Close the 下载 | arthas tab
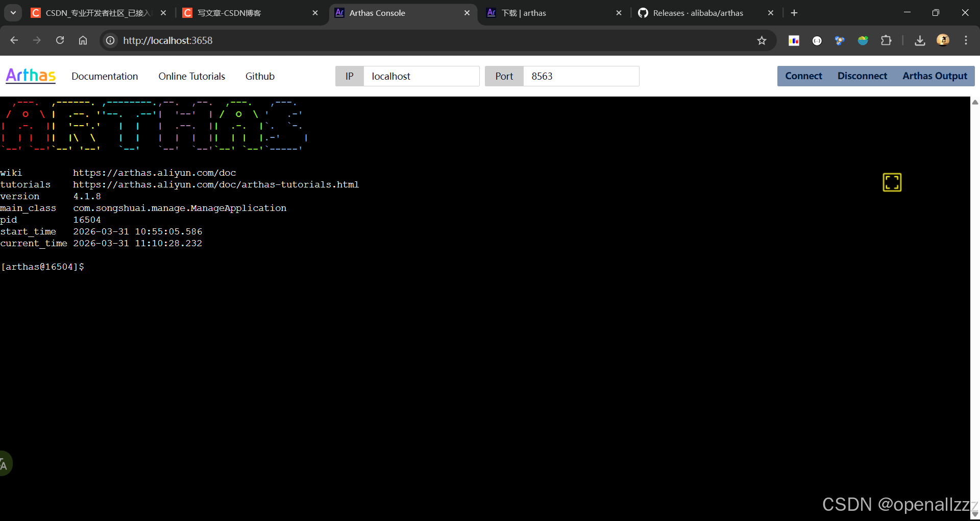980x521 pixels. [x=619, y=13]
